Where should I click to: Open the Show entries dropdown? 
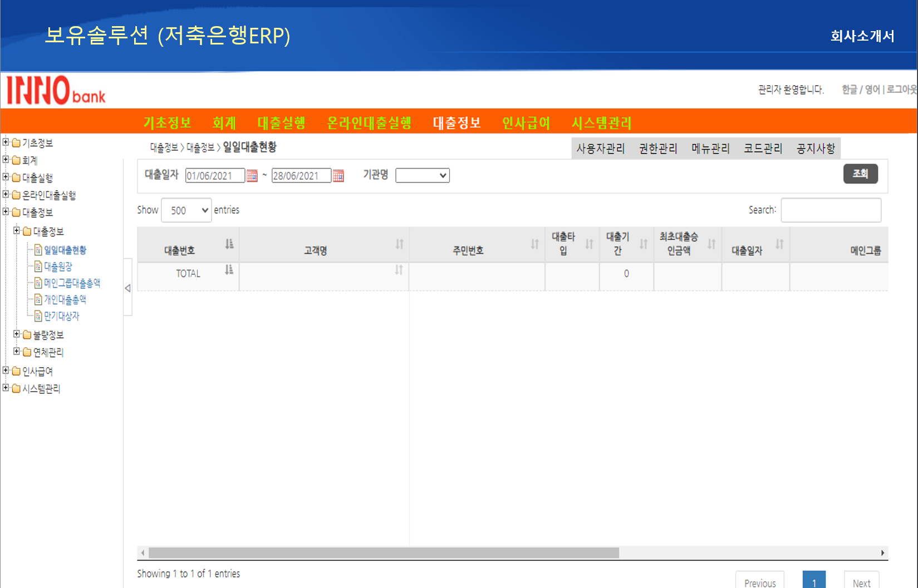click(186, 210)
